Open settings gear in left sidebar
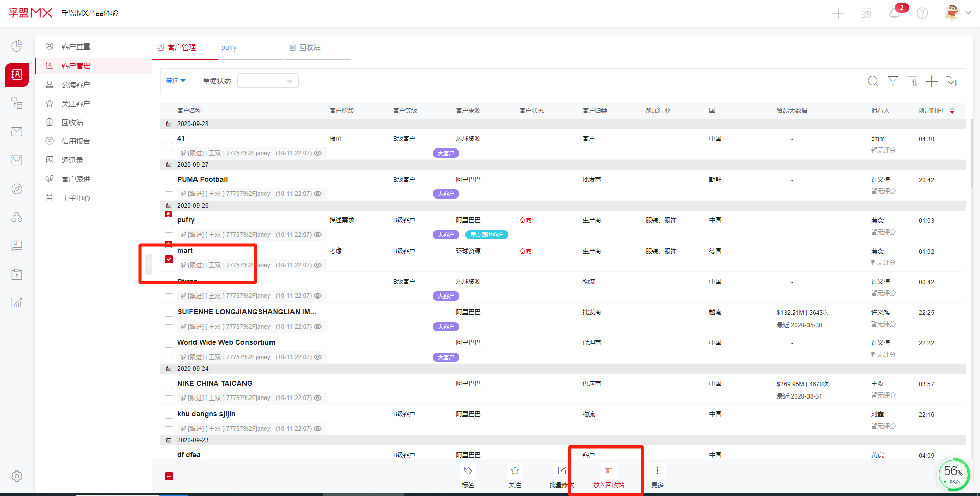Screen dimensions: 980x496 pyautogui.click(x=17, y=476)
